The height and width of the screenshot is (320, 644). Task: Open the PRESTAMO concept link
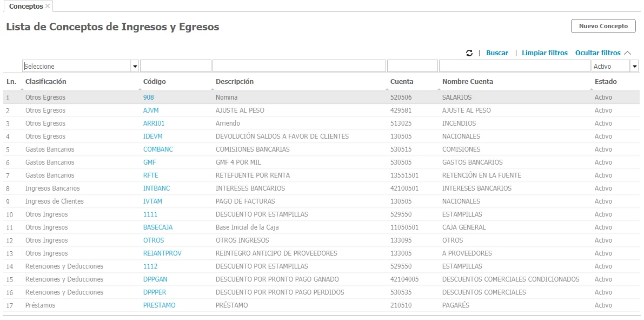(159, 305)
